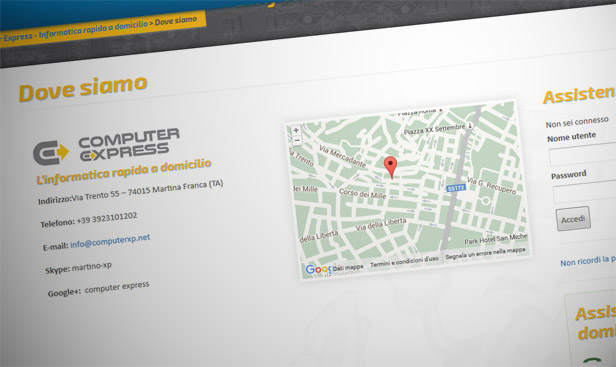Viewport: 616px width, 367px height.
Task: Click 'Via della Libertà' label on map
Action: click(381, 224)
